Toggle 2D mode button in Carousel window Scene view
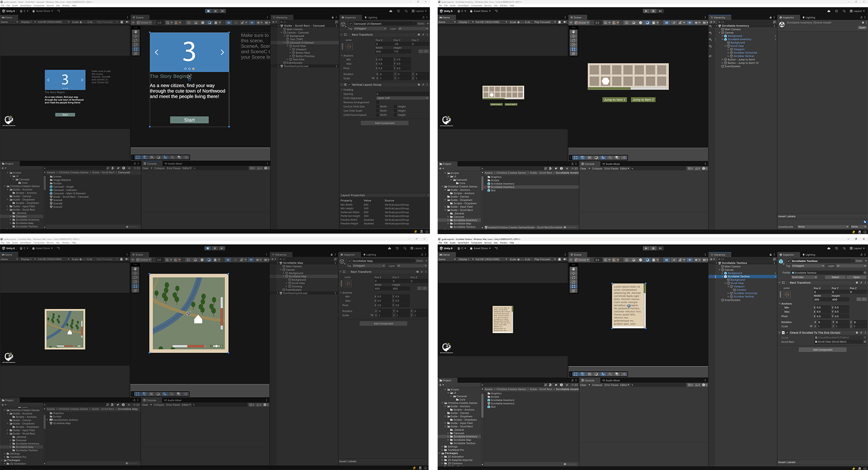 pyautogui.click(x=228, y=23)
